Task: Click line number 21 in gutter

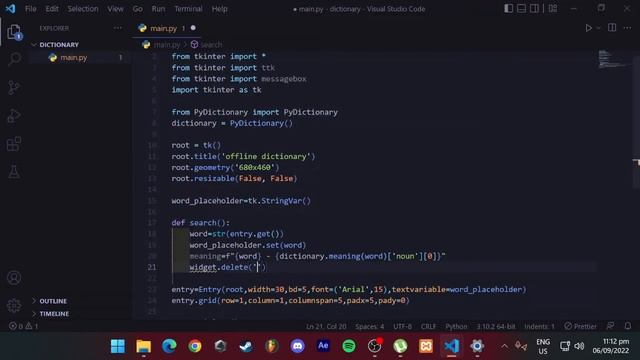Action: pyautogui.click(x=152, y=267)
